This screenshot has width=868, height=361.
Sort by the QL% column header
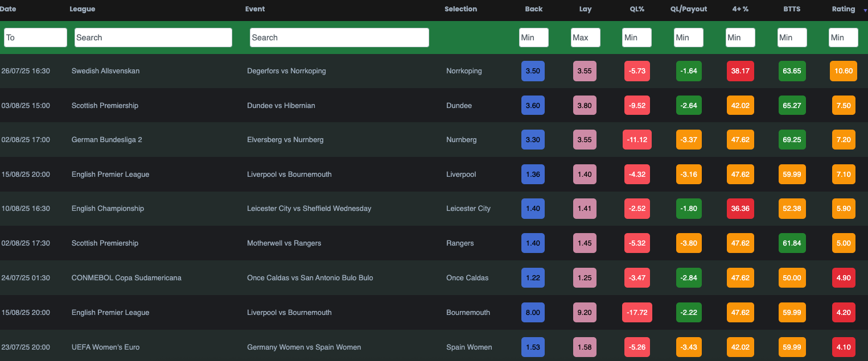(x=636, y=9)
